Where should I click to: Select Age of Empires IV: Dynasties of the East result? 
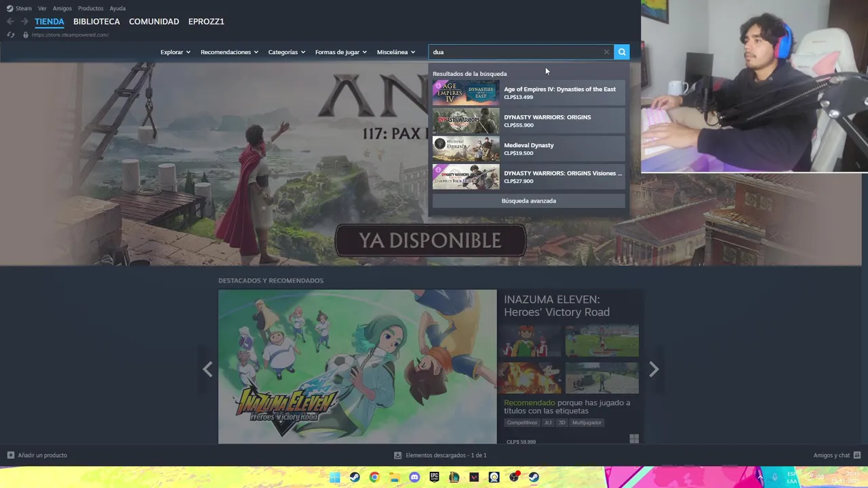click(x=528, y=93)
